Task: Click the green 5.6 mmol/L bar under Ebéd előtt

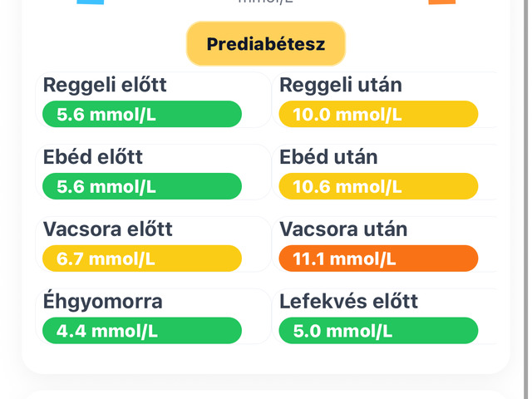Action: [141, 187]
